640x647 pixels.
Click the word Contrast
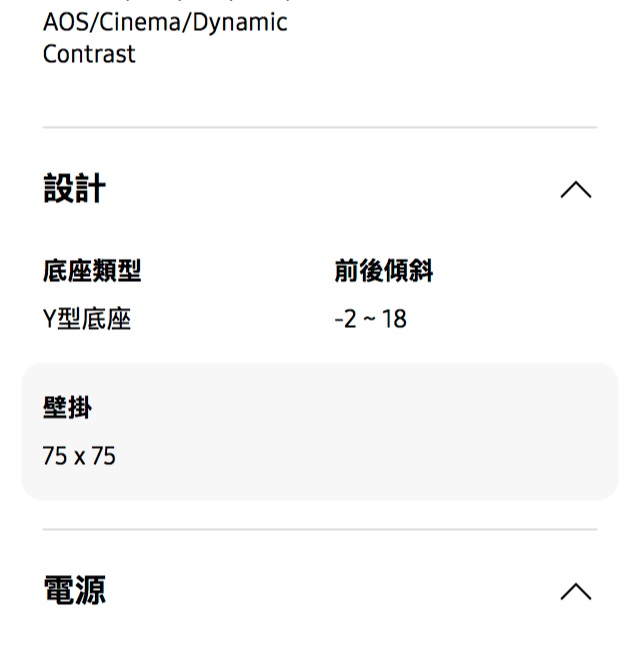(89, 54)
